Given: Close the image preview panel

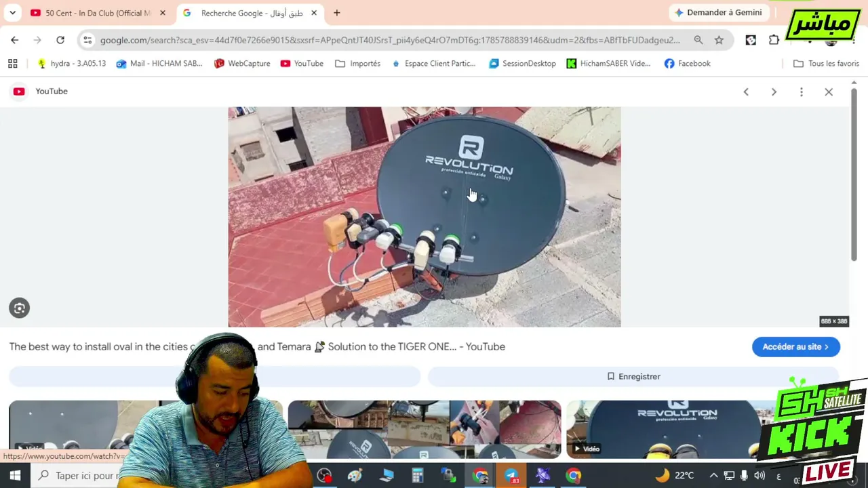Looking at the screenshot, I should [x=829, y=91].
